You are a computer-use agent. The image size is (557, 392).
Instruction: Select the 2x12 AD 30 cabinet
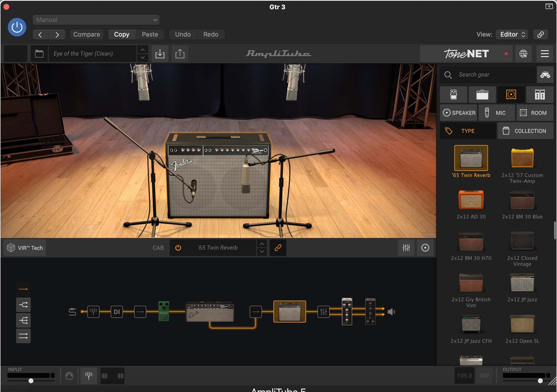coord(471,200)
